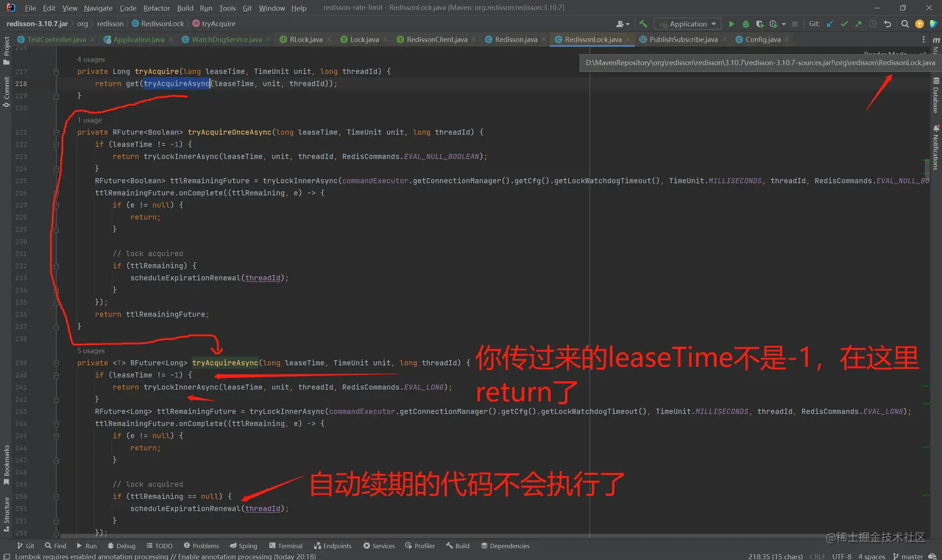942x560 pixels.
Task: Open the Services tool window
Action: click(x=379, y=546)
